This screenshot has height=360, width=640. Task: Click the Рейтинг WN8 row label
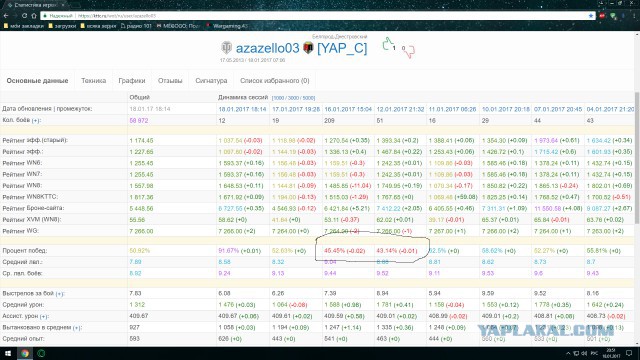pyautogui.click(x=22, y=186)
